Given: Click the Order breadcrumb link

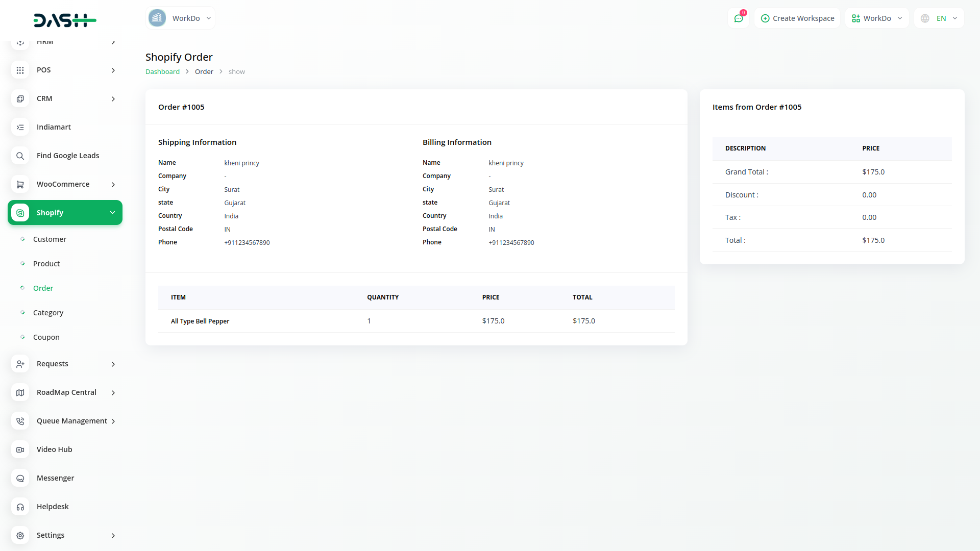Looking at the screenshot, I should coord(204,72).
